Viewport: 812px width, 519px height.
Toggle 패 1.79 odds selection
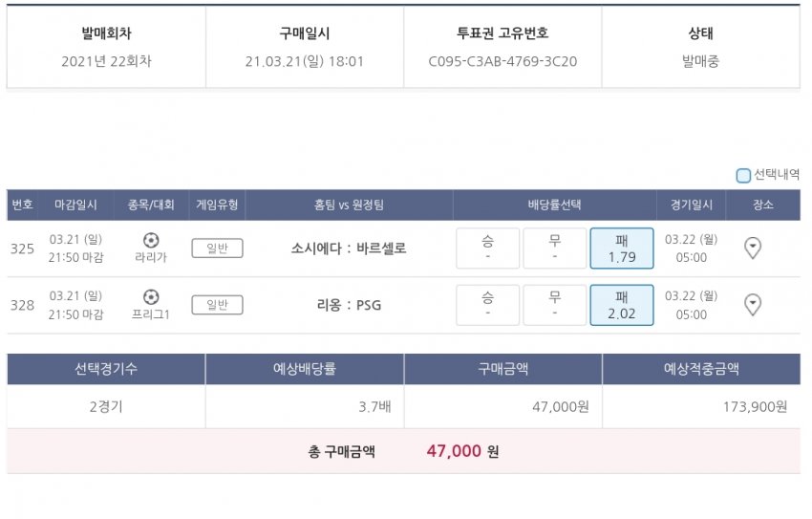pyautogui.click(x=622, y=249)
